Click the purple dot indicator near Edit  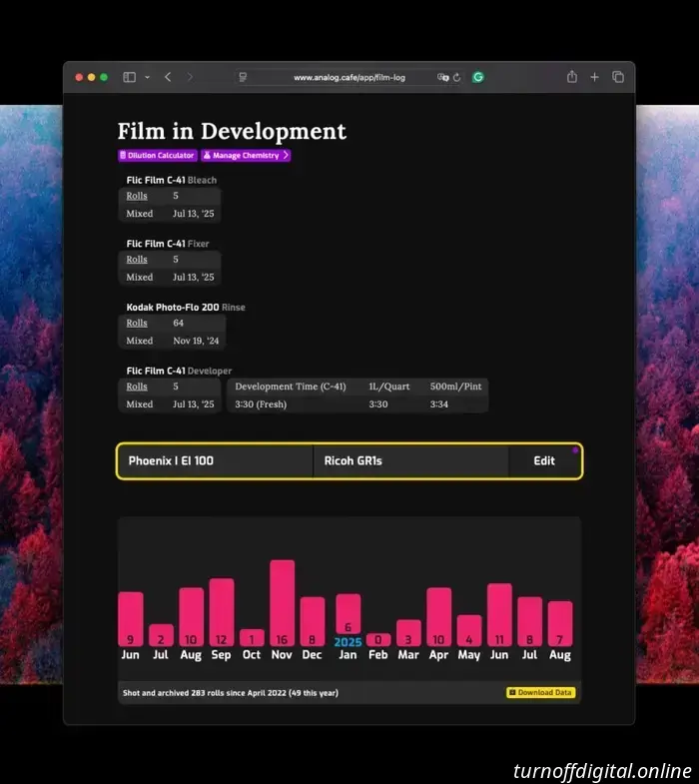575,450
